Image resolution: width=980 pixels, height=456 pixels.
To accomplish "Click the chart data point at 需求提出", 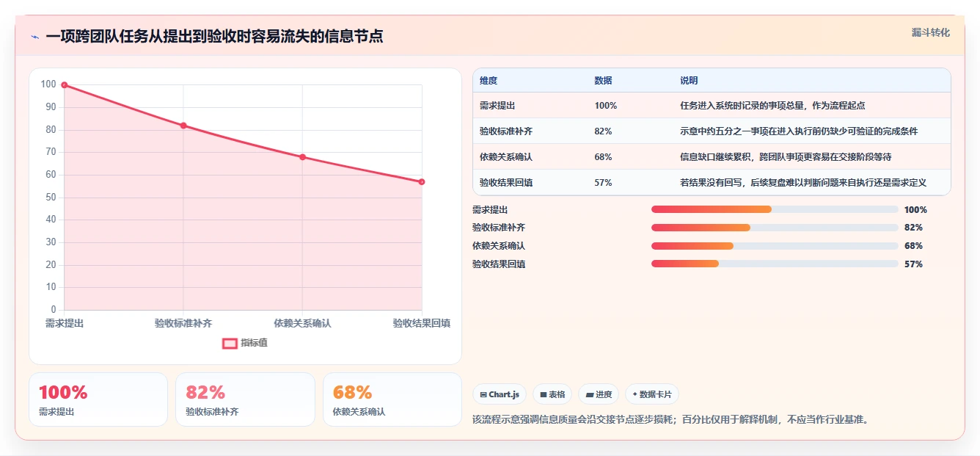I will point(65,85).
